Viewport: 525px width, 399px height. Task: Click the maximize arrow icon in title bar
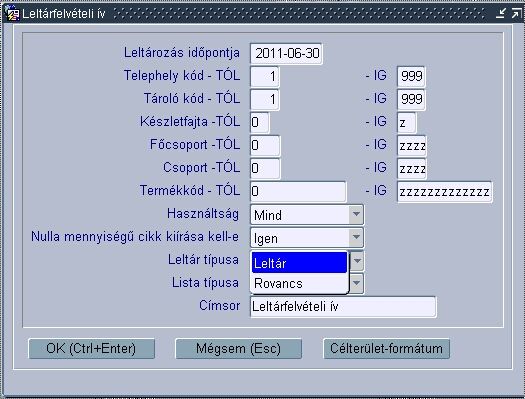point(516,13)
